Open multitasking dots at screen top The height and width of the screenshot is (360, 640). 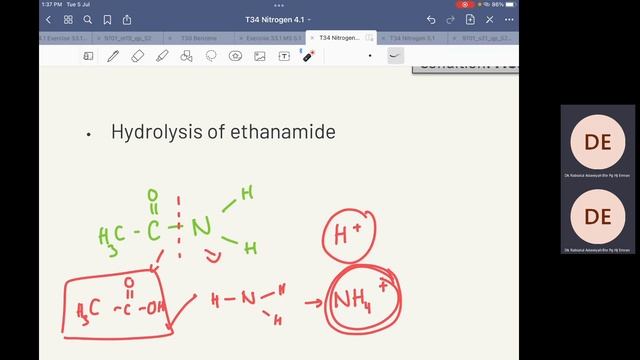279,5
